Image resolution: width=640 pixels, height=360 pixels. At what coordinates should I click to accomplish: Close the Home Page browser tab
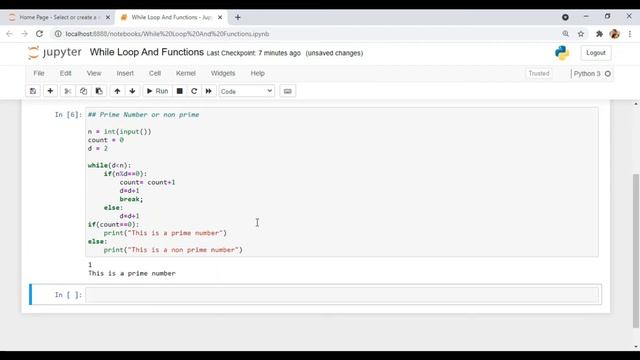[x=108, y=17]
